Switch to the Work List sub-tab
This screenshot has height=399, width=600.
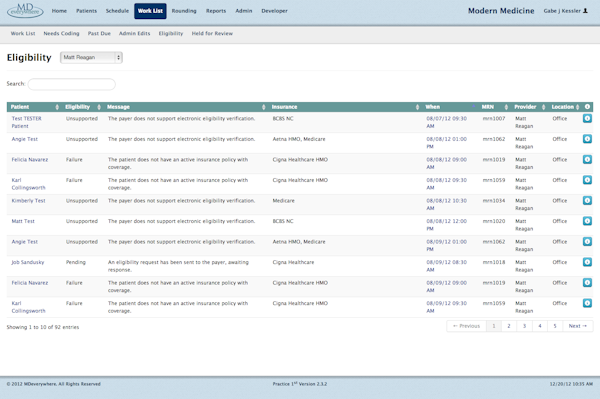pos(23,33)
